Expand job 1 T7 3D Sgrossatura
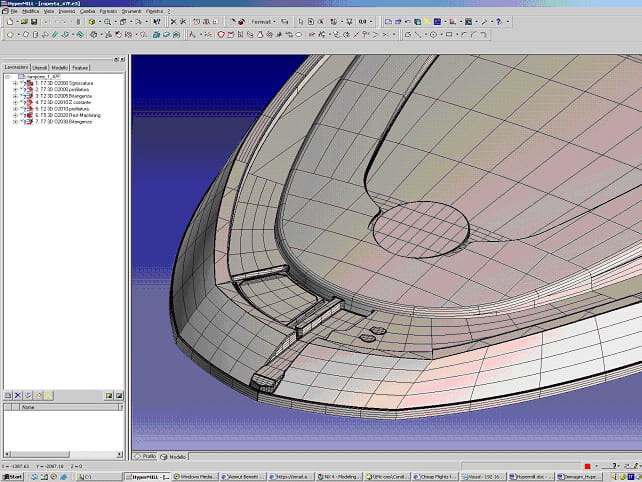642x482 pixels. 15,83
